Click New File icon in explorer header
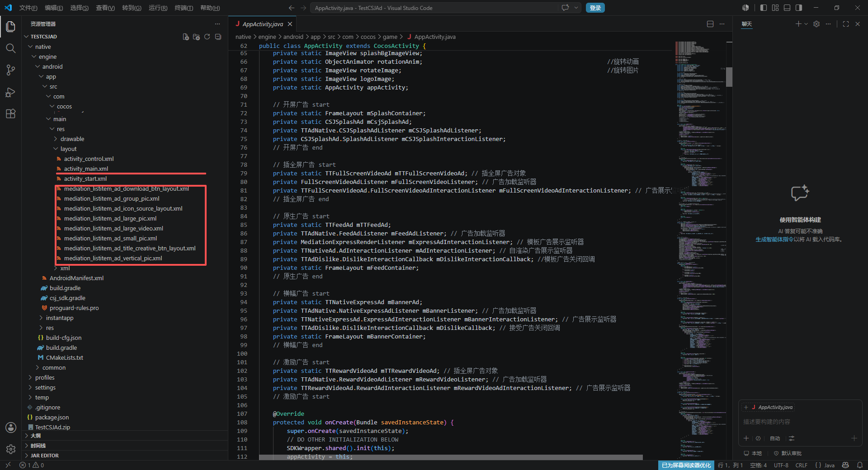This screenshot has width=868, height=470. (186, 37)
